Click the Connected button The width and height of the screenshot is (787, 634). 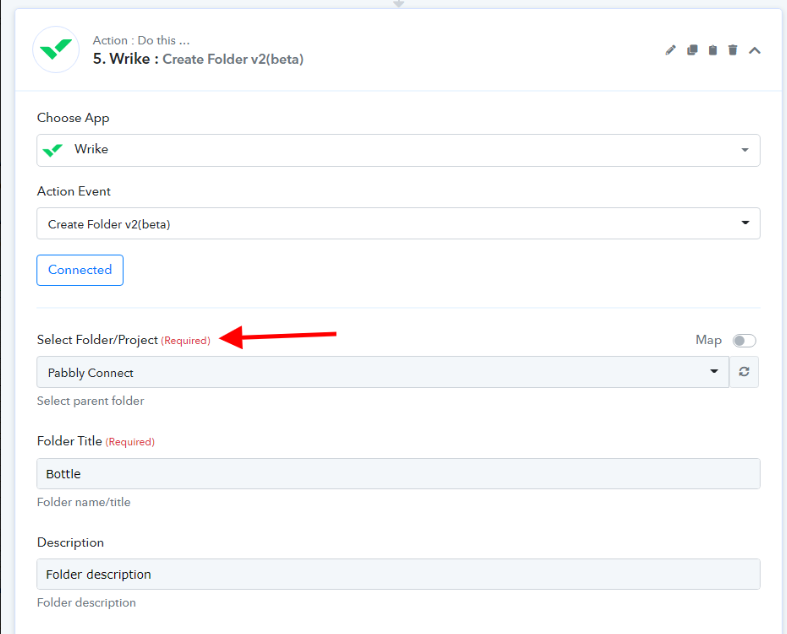(80, 270)
